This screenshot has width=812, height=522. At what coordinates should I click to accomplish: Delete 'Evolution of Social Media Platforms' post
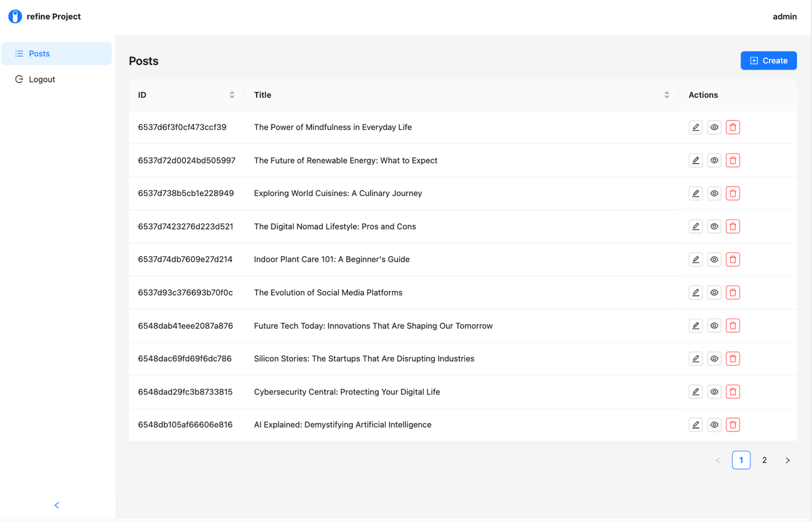pyautogui.click(x=733, y=292)
